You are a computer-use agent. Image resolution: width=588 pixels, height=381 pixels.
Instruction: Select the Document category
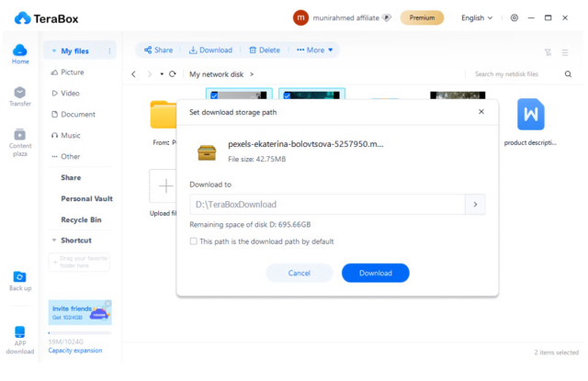(73, 114)
